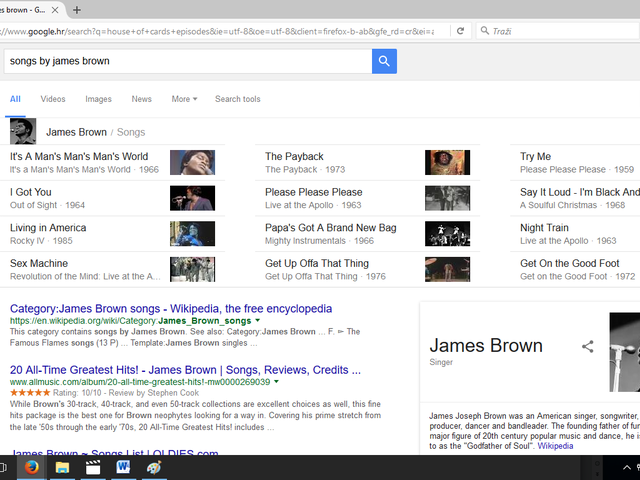The image size is (640, 480).
Task: Select the song It's A Man's Man's Man's World
Action: (x=79, y=156)
